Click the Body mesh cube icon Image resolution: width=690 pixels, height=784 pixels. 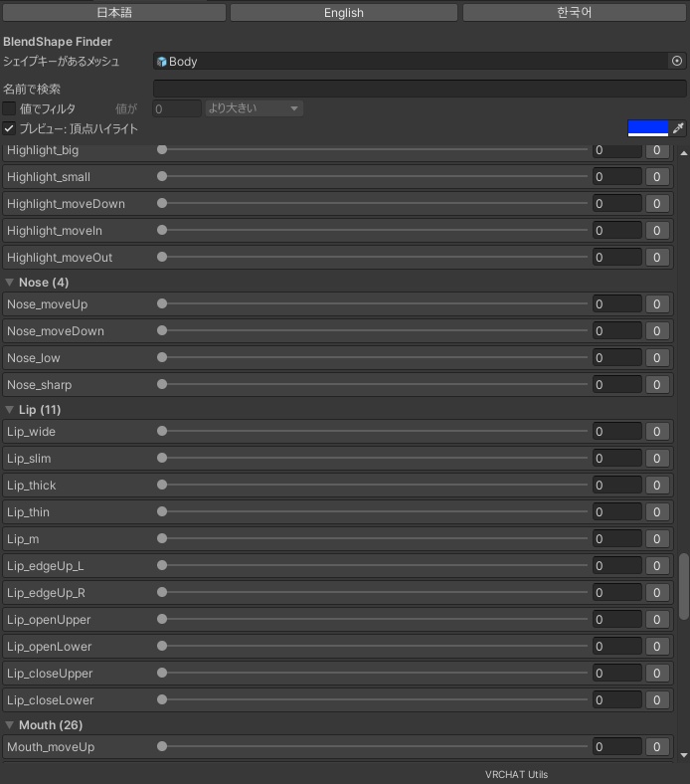point(161,62)
